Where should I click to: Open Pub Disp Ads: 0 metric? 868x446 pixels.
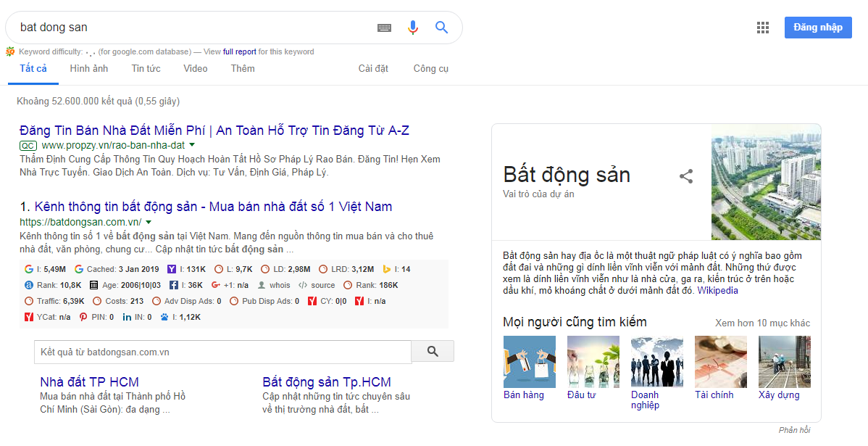(x=264, y=302)
